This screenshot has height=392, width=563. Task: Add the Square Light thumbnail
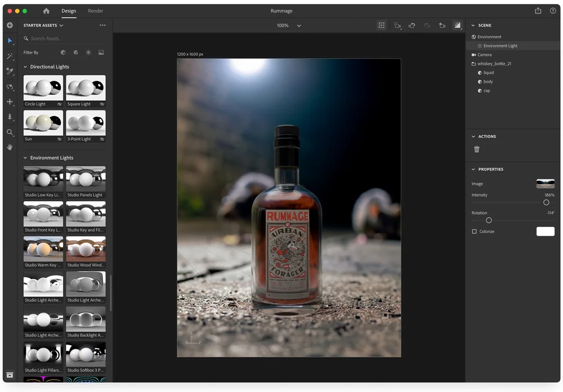[x=86, y=88]
